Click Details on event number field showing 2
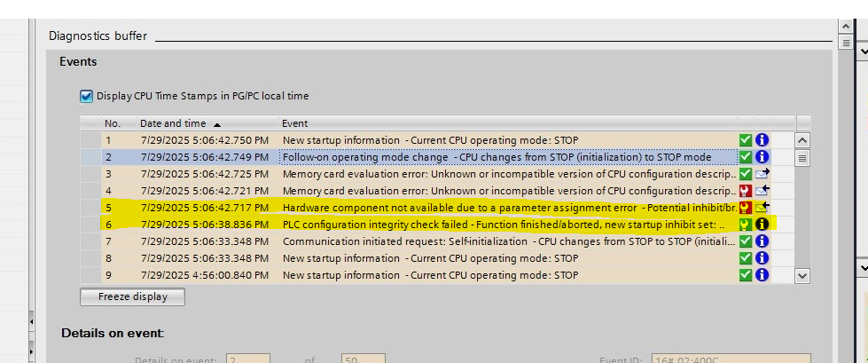 pos(248,359)
